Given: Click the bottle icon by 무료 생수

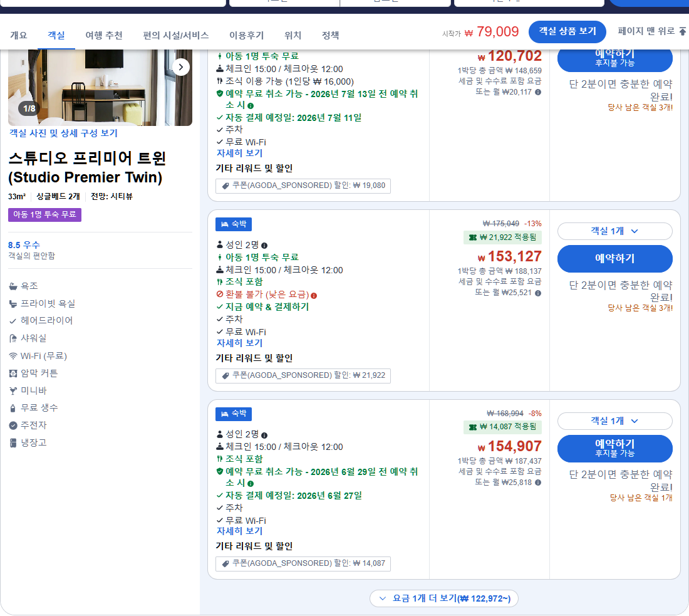Looking at the screenshot, I should point(13,408).
